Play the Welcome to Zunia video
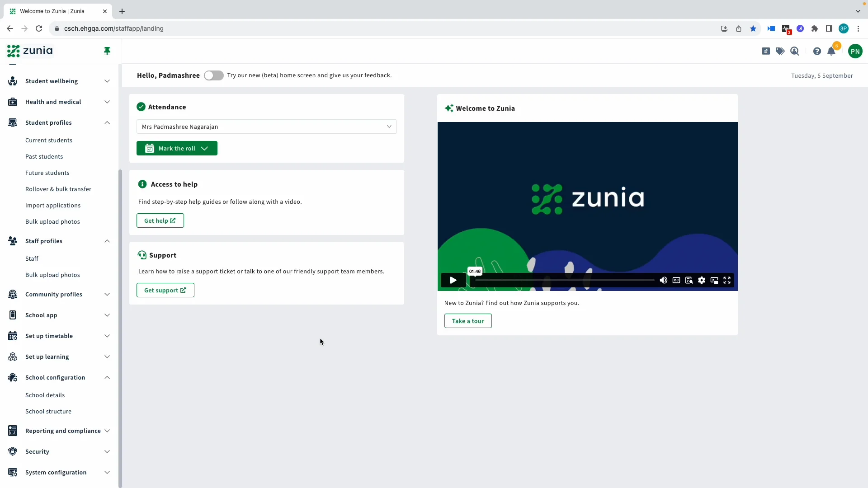Viewport: 868px width, 488px height. pos(453,280)
